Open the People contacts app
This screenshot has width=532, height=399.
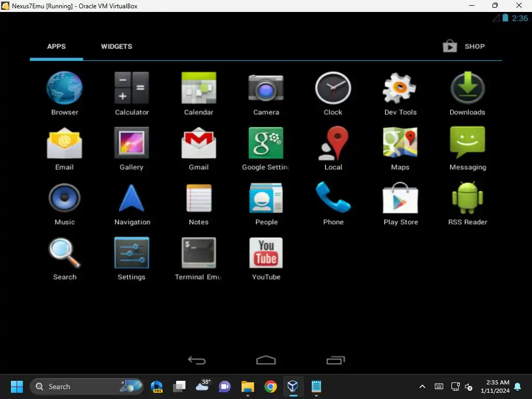coord(266,203)
